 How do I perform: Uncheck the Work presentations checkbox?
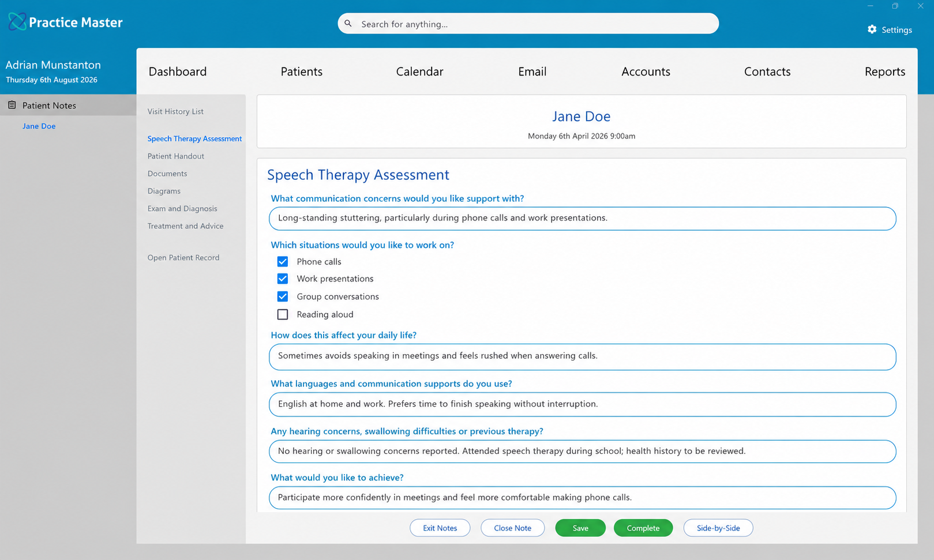[283, 279]
